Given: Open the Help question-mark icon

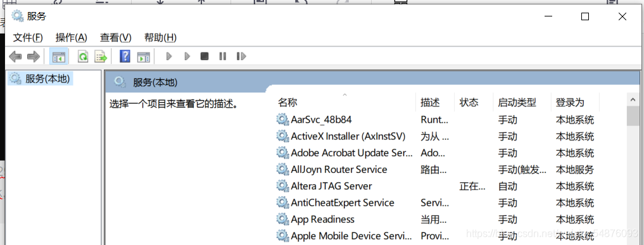Looking at the screenshot, I should (x=125, y=56).
